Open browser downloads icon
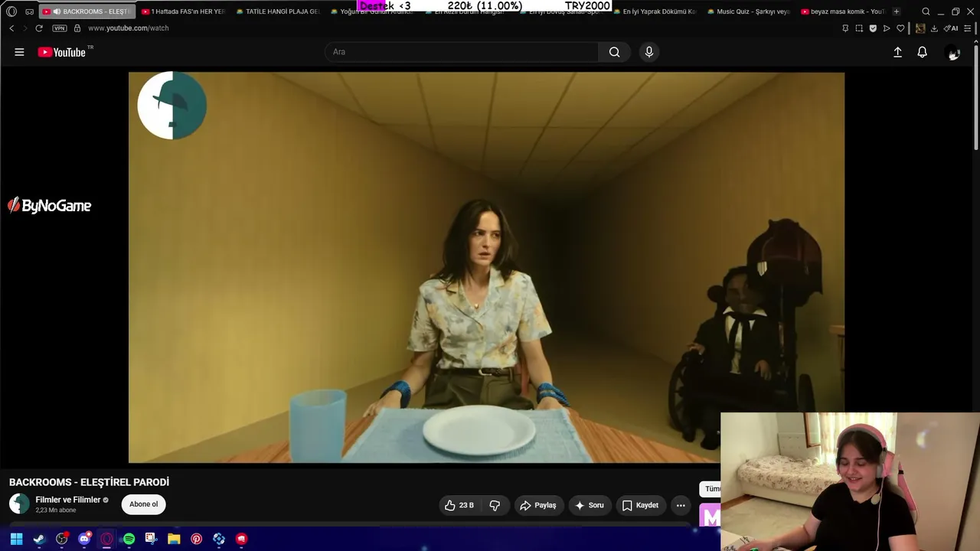The width and height of the screenshot is (980, 551). (x=934, y=28)
